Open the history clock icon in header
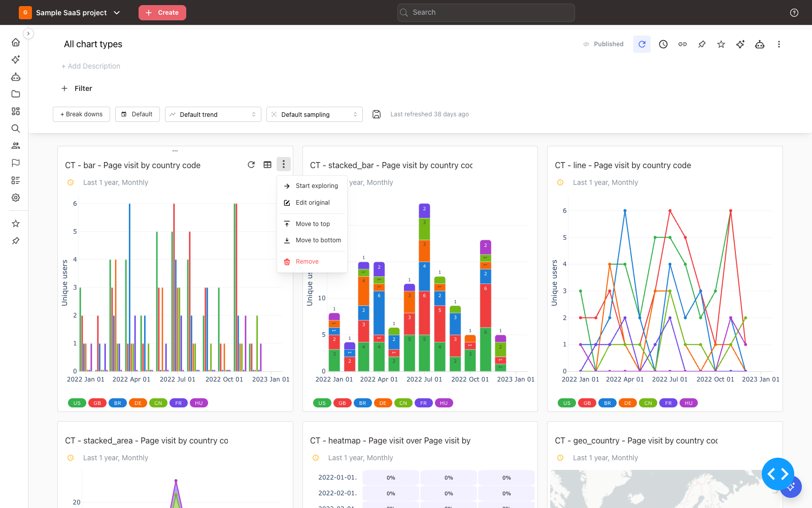This screenshot has height=508, width=812. point(663,44)
